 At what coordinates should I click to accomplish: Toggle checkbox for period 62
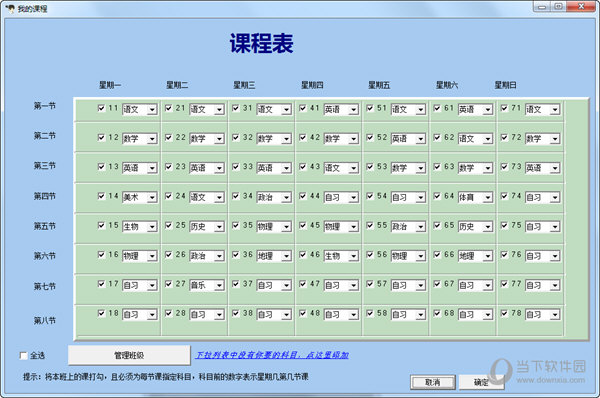(437, 137)
